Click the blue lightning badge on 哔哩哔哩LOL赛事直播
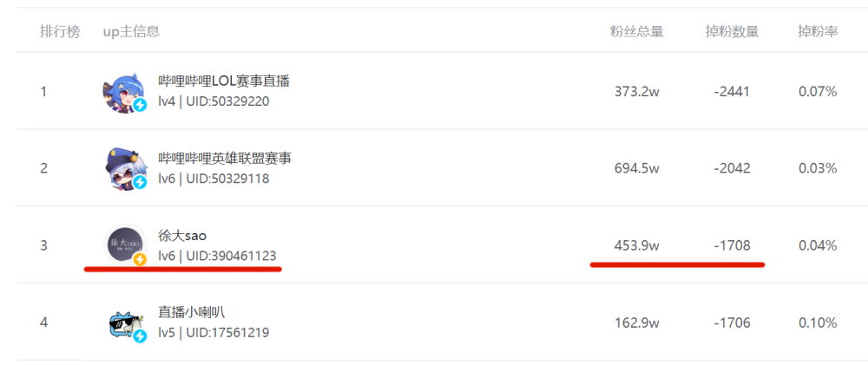 [140, 105]
